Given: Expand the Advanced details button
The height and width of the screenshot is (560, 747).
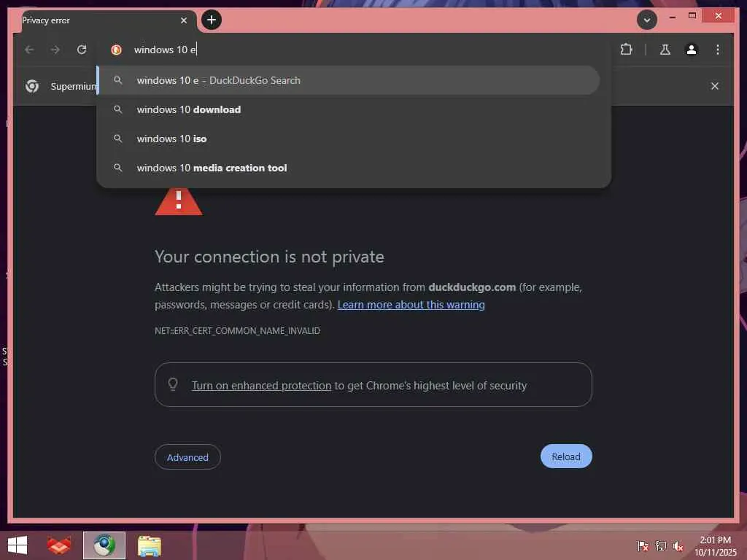Looking at the screenshot, I should pos(187,457).
